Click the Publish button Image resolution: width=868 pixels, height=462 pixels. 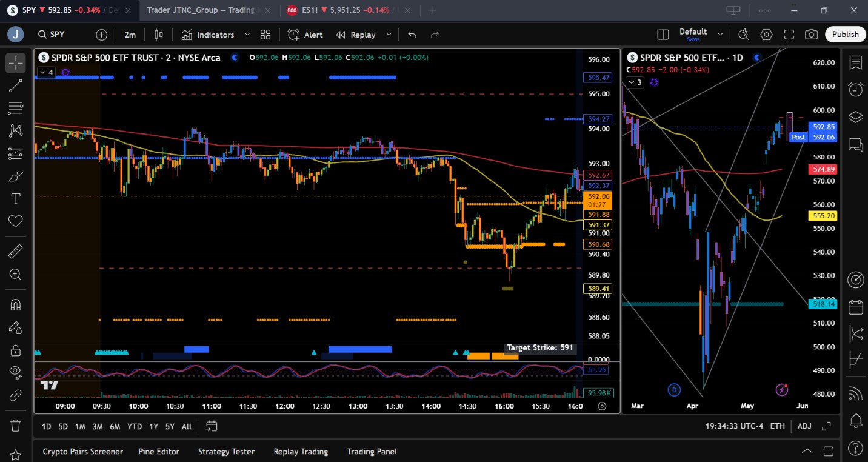[845, 35]
